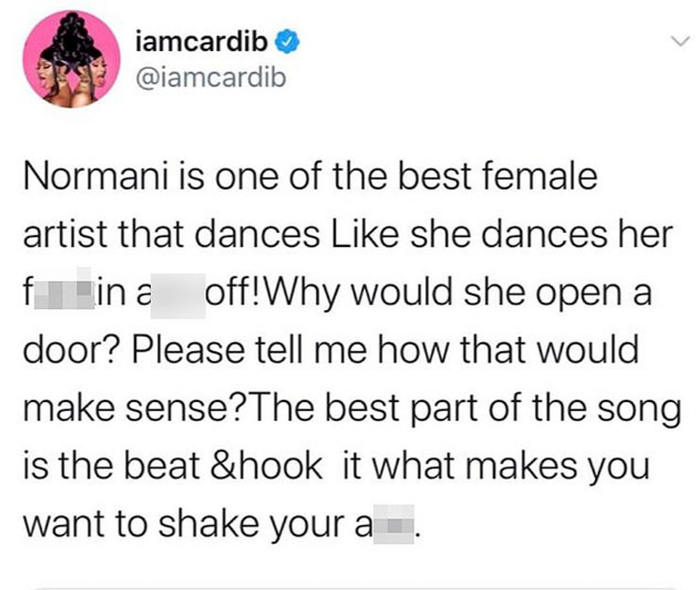Open the tweet options chevron menu
Screen dimensions: 700x590
pyautogui.click(x=680, y=41)
